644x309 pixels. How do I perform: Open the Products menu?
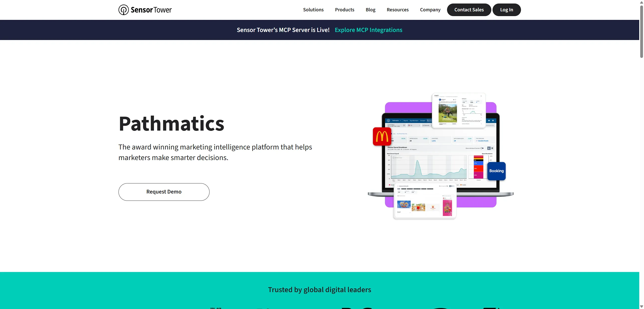pyautogui.click(x=345, y=10)
